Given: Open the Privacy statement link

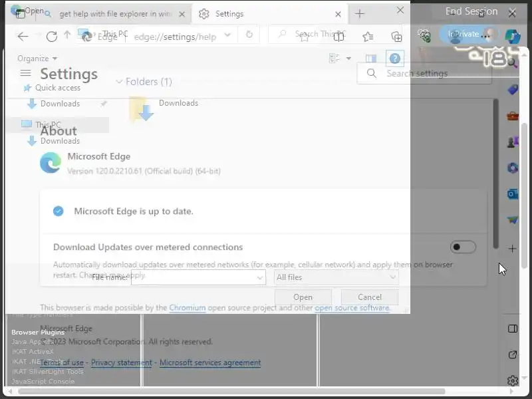Looking at the screenshot, I should (122, 362).
